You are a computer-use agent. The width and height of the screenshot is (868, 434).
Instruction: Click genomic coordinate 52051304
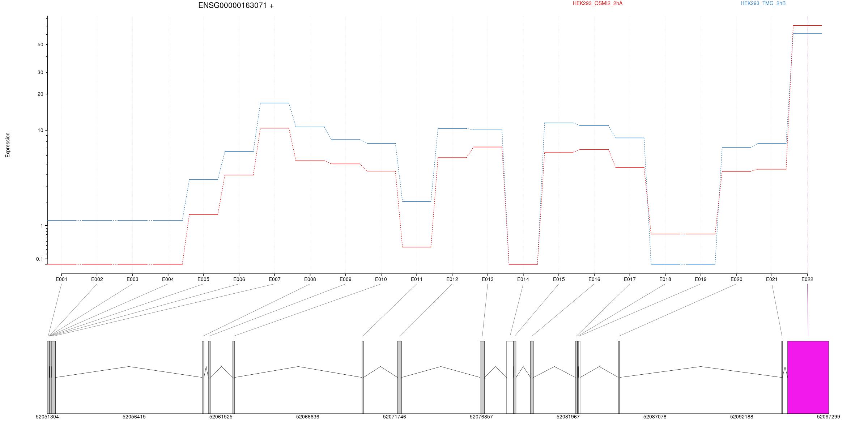pos(47,417)
